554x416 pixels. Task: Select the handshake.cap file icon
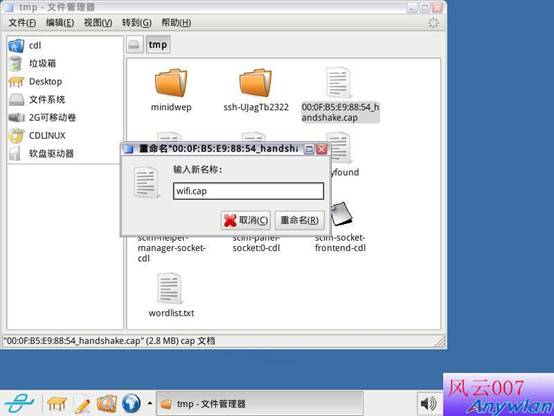coord(339,83)
